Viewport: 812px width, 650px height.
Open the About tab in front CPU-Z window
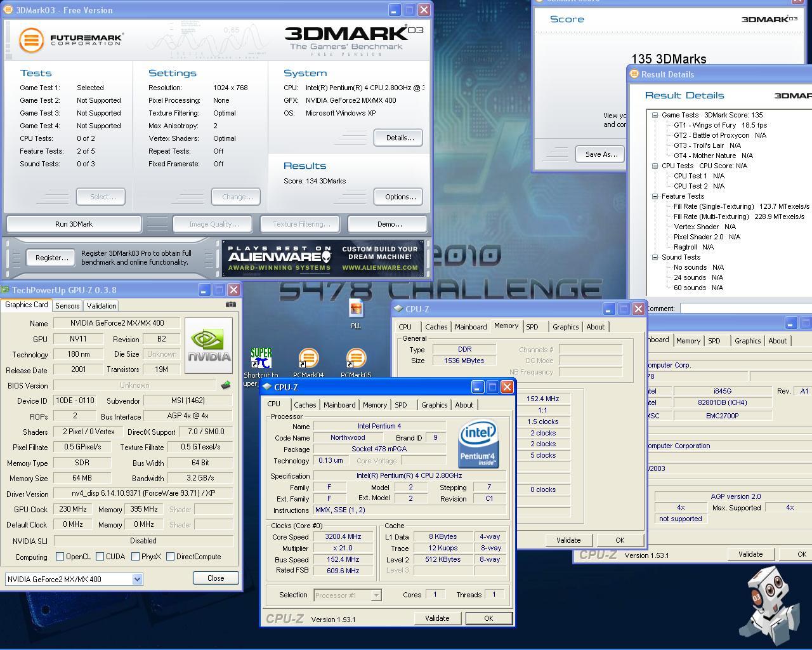[464, 405]
